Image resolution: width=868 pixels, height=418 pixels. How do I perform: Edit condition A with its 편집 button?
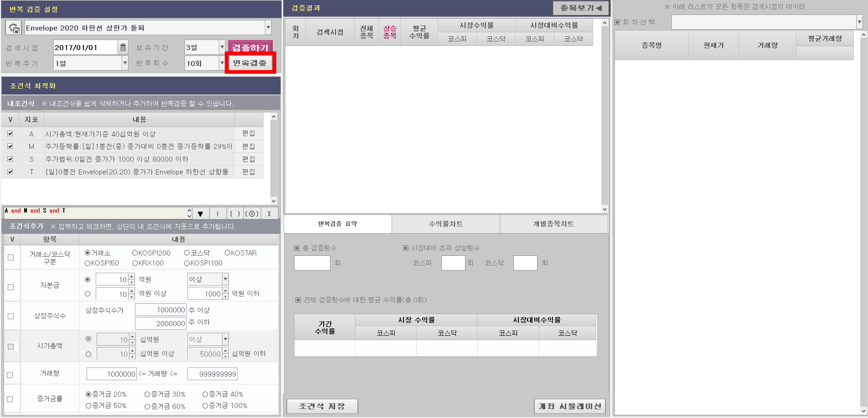pos(249,133)
